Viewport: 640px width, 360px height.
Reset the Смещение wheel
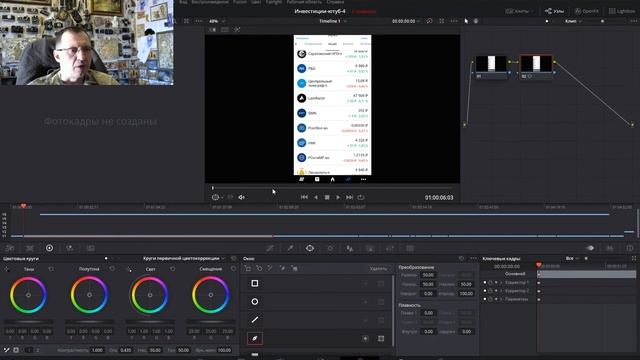(233, 269)
